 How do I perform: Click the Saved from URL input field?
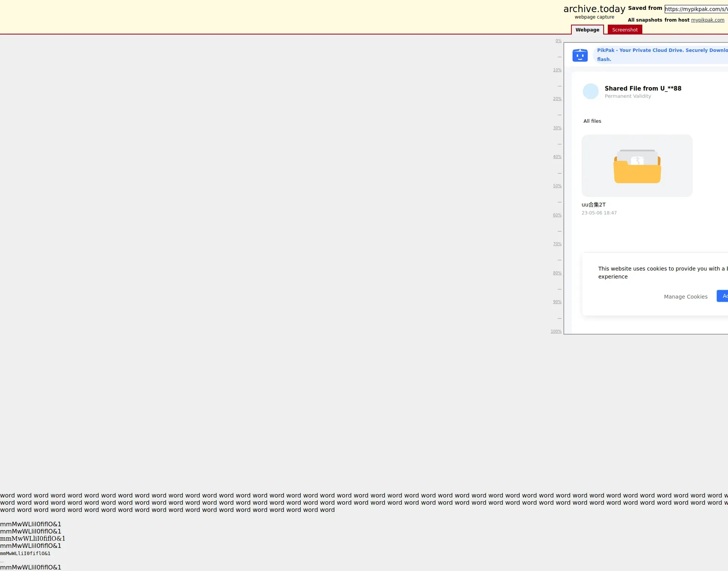696,9
